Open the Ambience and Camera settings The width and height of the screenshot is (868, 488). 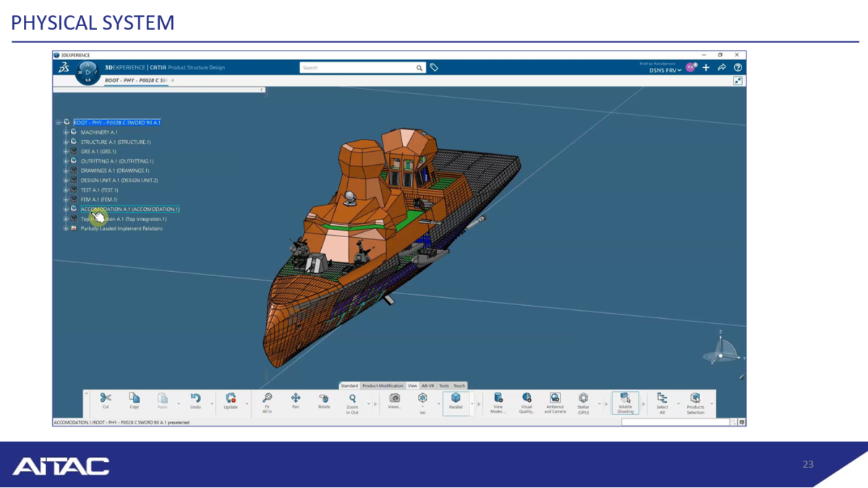pyautogui.click(x=555, y=401)
